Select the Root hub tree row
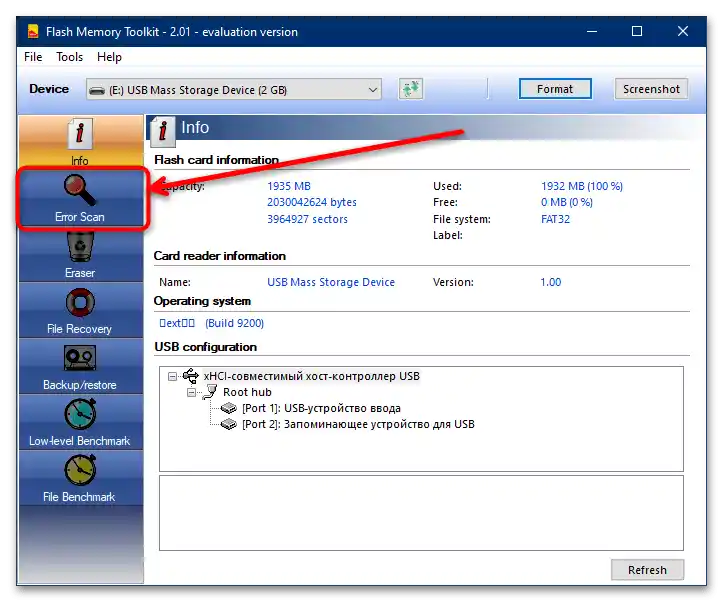Image resolution: width=723 pixels, height=602 pixels. 247,392
